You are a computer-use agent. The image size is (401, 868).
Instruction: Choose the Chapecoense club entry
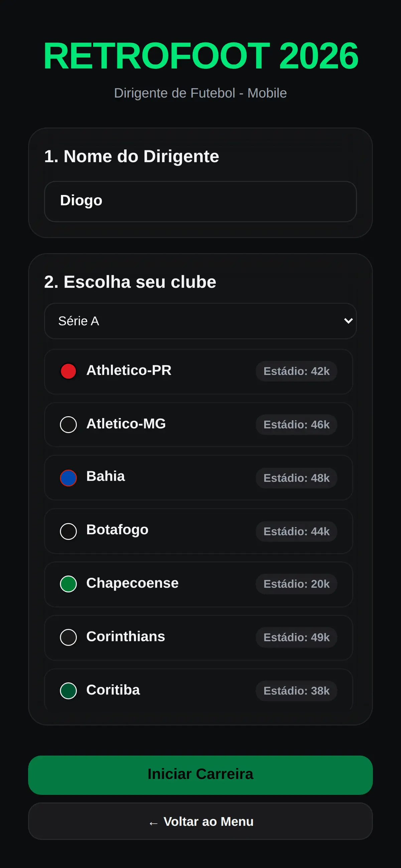tap(198, 584)
